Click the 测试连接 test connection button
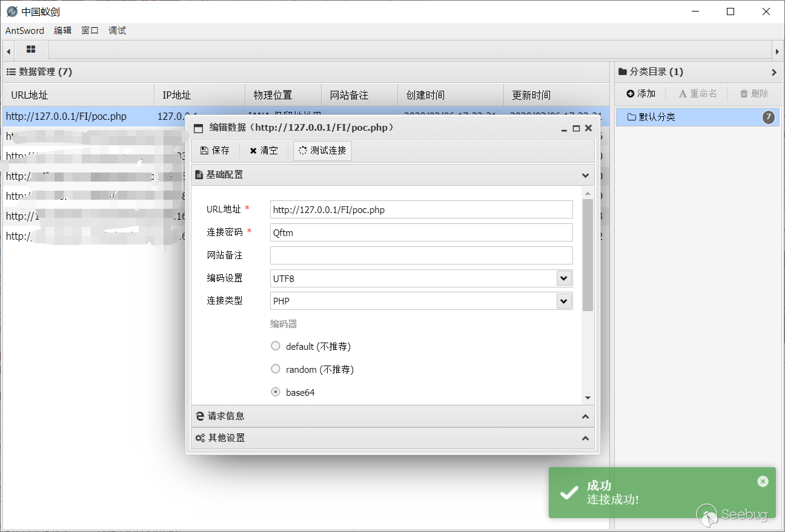The height and width of the screenshot is (532, 785). coord(322,151)
